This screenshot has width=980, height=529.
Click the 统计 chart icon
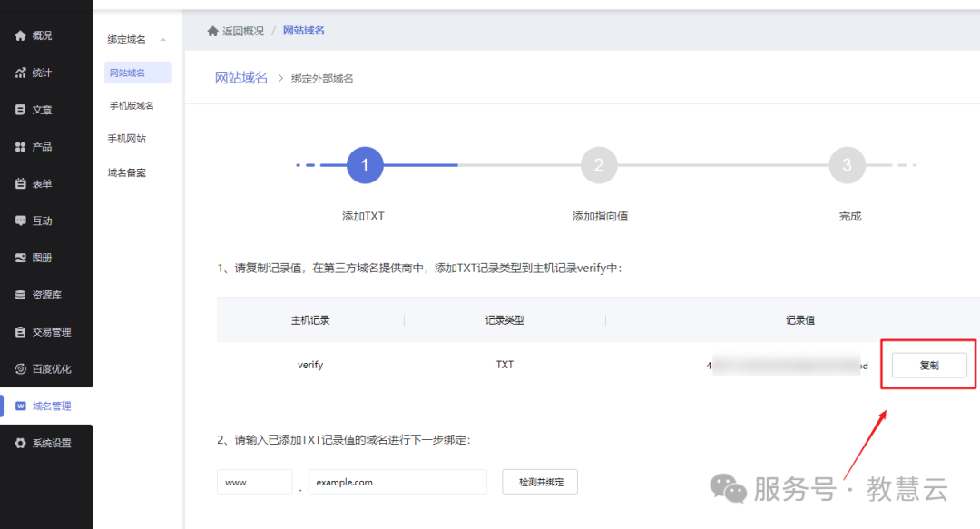(x=20, y=73)
